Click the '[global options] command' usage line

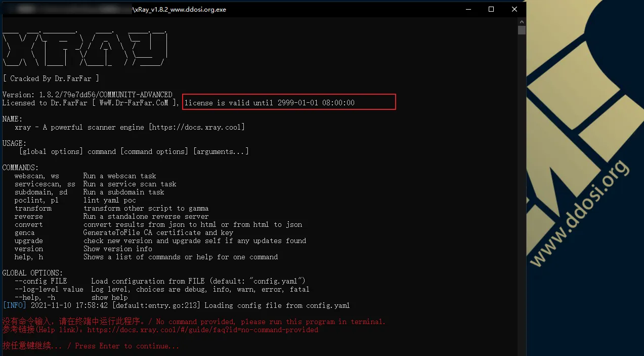point(134,151)
